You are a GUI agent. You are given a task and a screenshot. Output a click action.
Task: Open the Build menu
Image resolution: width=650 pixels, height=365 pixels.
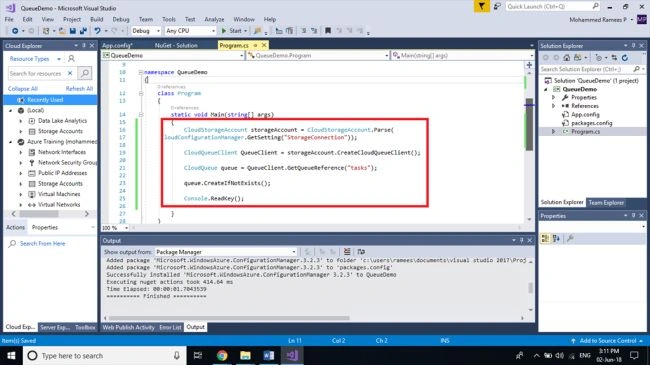point(97,19)
